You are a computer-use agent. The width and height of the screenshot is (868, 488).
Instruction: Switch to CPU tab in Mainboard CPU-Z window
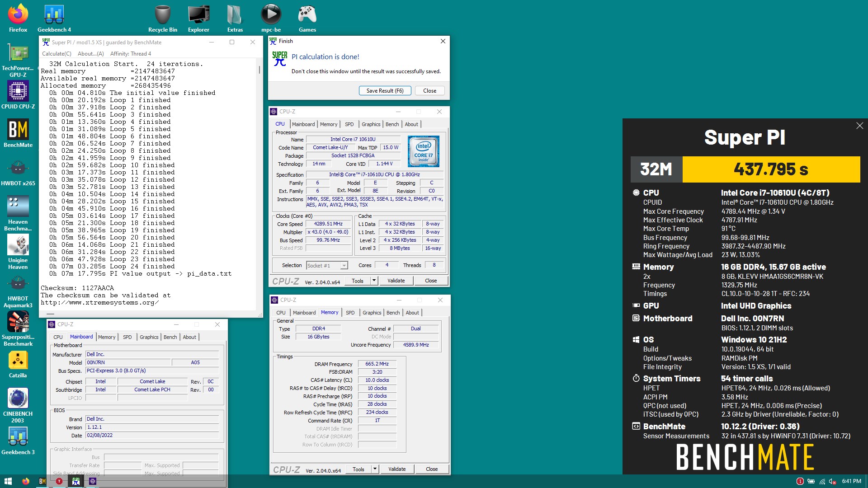(58, 337)
